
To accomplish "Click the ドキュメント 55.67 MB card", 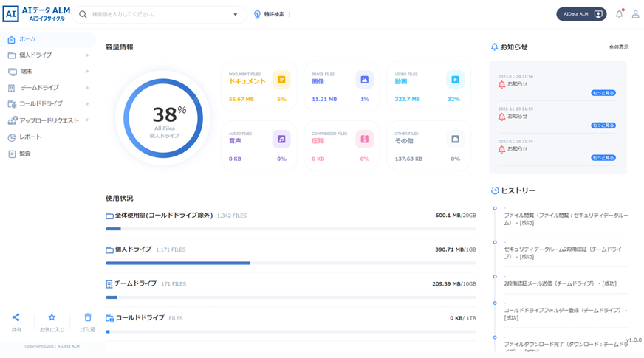I will tap(259, 86).
